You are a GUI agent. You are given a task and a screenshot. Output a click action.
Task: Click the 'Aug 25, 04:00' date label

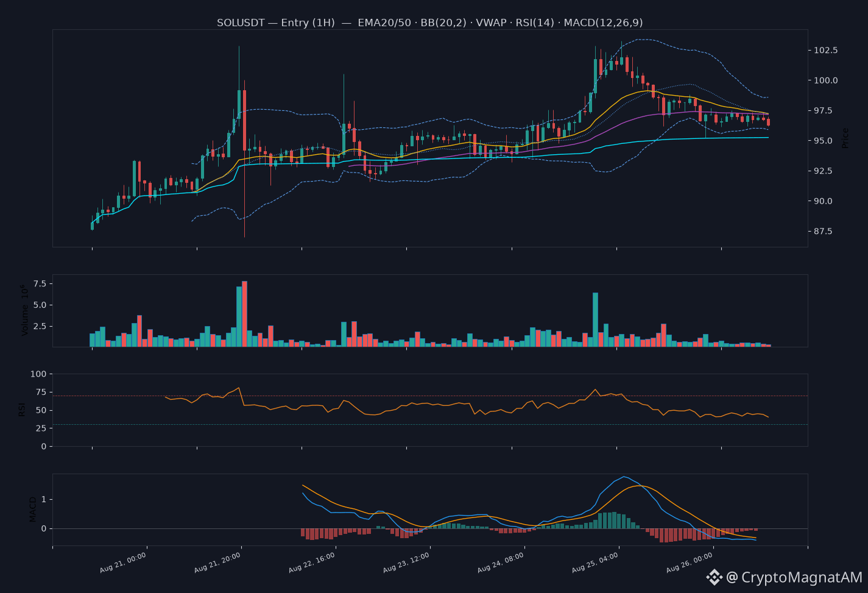pos(596,563)
